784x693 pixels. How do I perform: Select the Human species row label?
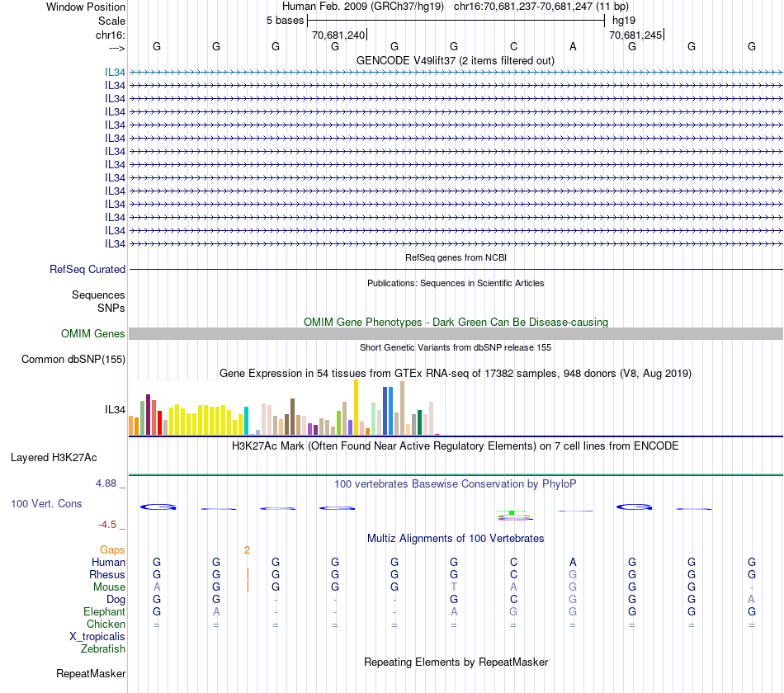coord(108,562)
